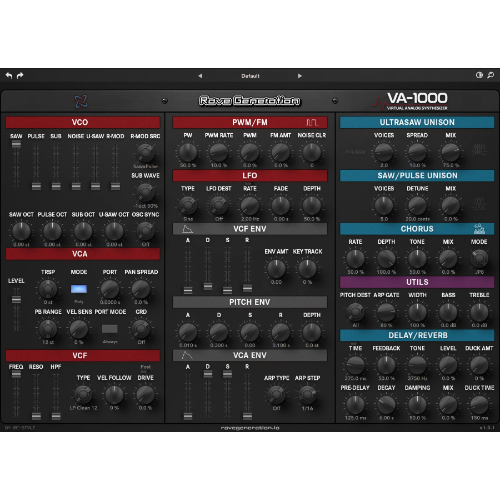Viewport: 500px width, 500px height.
Task: Click the Pitch Env DEPTH knob
Action: (312, 332)
